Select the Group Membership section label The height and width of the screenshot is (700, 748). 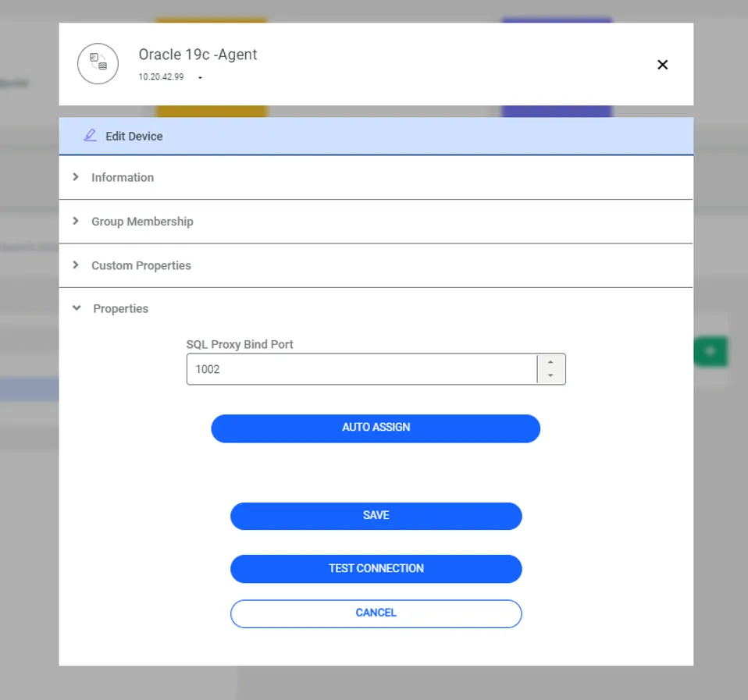click(x=142, y=222)
